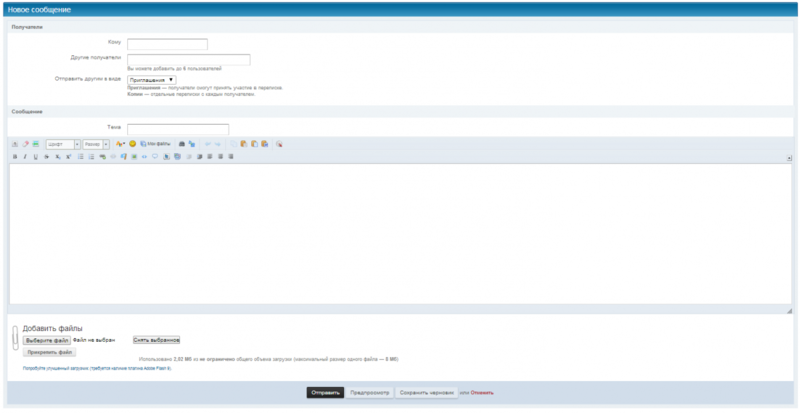Click the Предпросмотр preview button
The width and height of the screenshot is (800, 413).
(x=370, y=393)
